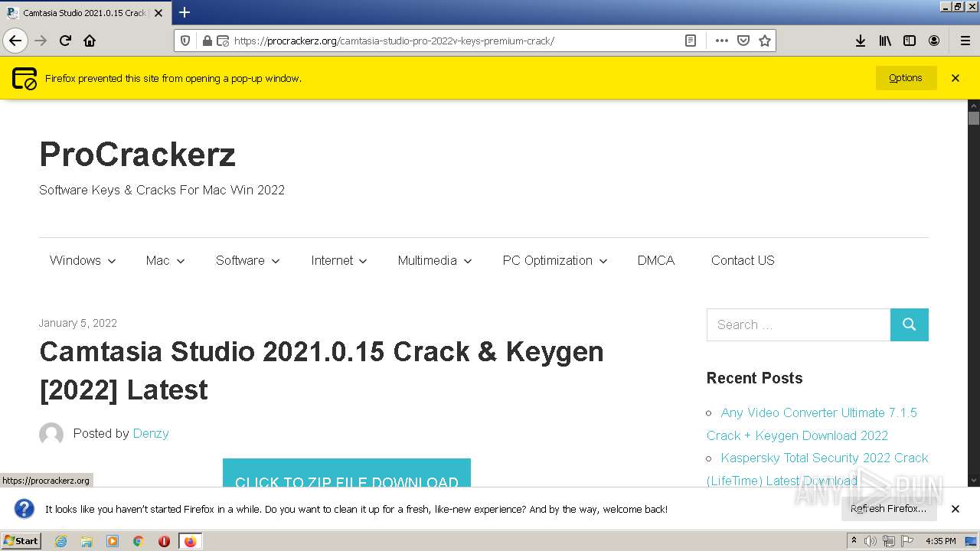Open volume control in system tray

871,541
